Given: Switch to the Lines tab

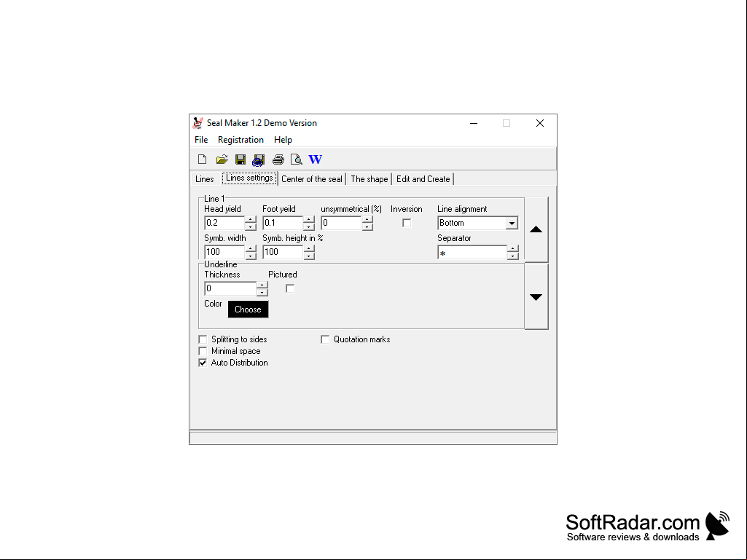Looking at the screenshot, I should (204, 179).
